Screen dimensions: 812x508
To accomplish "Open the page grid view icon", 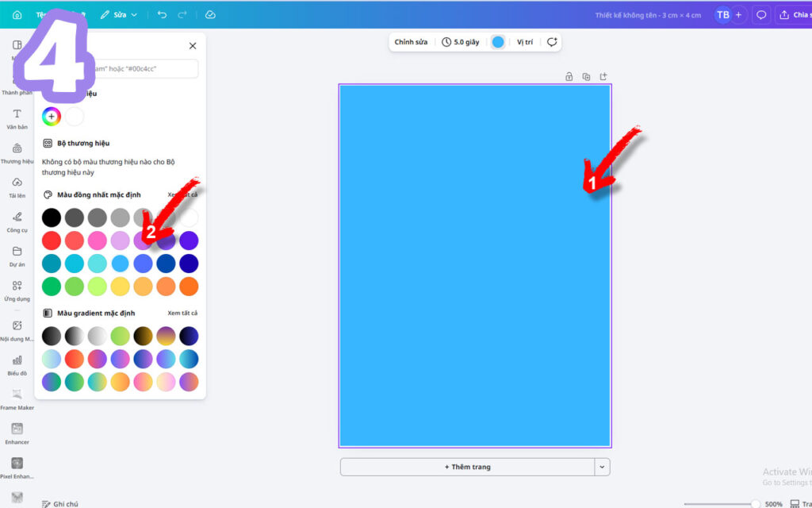I will click(x=795, y=503).
